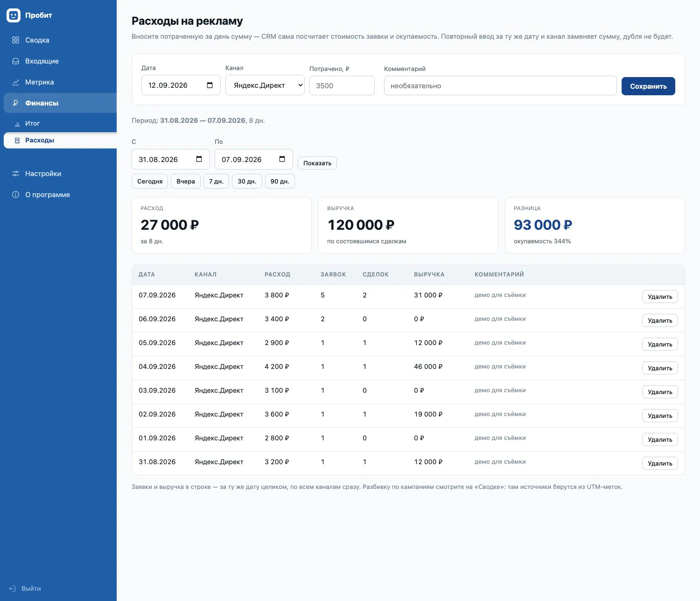The width and height of the screenshot is (700, 601).
Task: Click the Пробит smiley logo icon
Action: [x=14, y=15]
